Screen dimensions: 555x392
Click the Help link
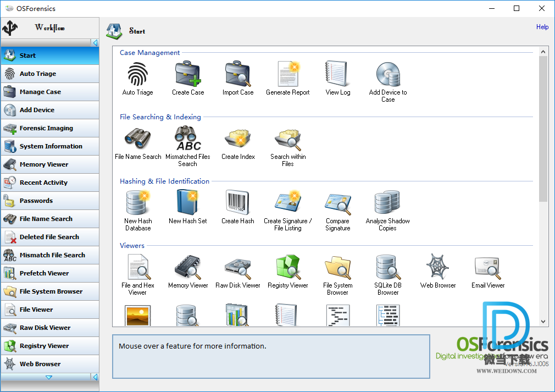(x=542, y=27)
